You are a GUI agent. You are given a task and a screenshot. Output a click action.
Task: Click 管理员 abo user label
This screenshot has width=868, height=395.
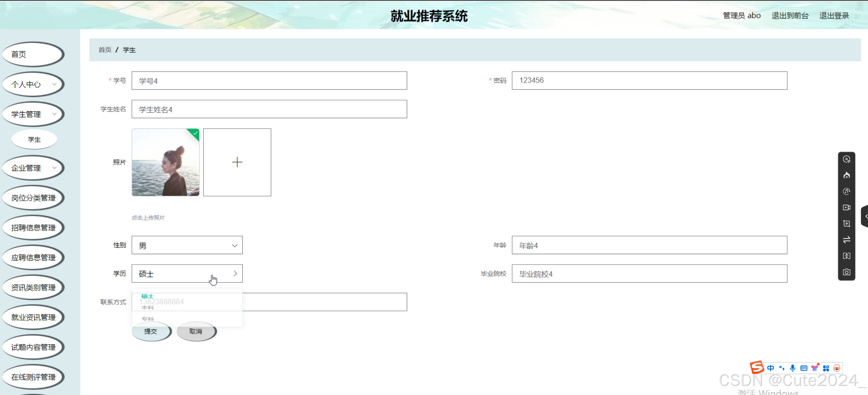[x=742, y=16]
